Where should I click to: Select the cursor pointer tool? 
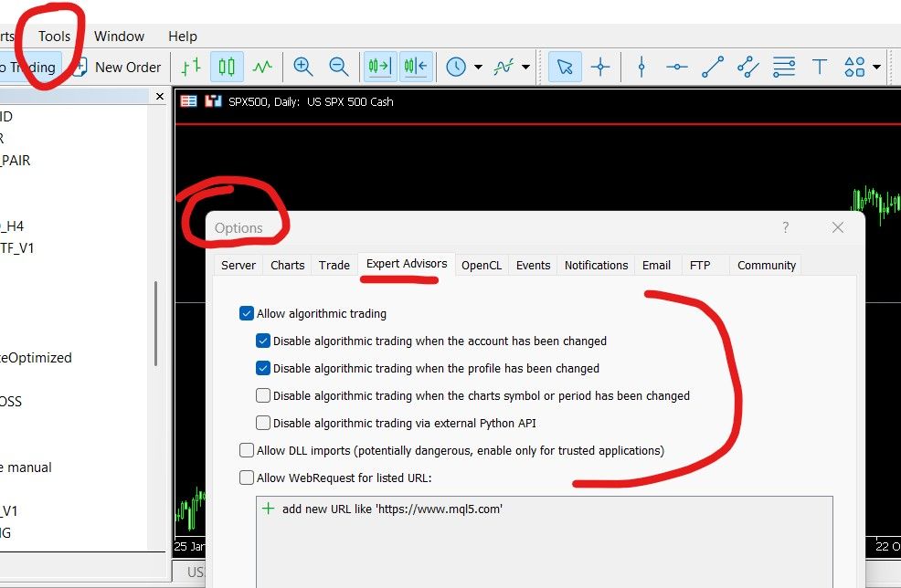565,68
